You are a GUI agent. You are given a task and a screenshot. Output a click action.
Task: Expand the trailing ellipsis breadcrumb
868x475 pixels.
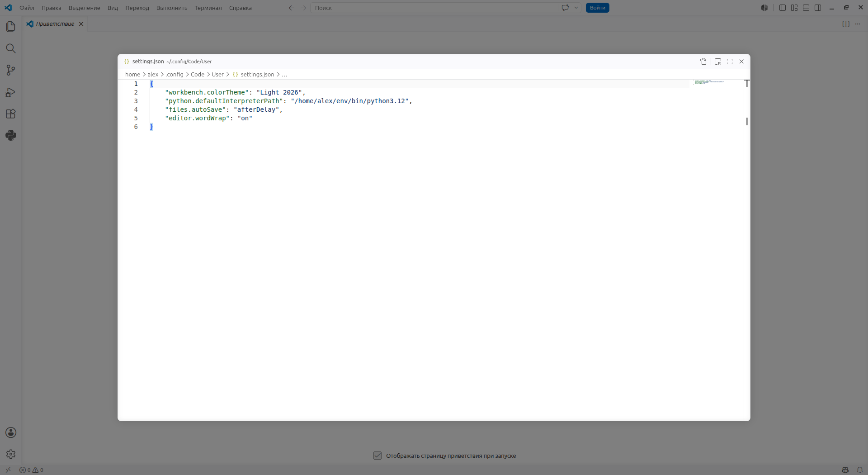click(284, 74)
